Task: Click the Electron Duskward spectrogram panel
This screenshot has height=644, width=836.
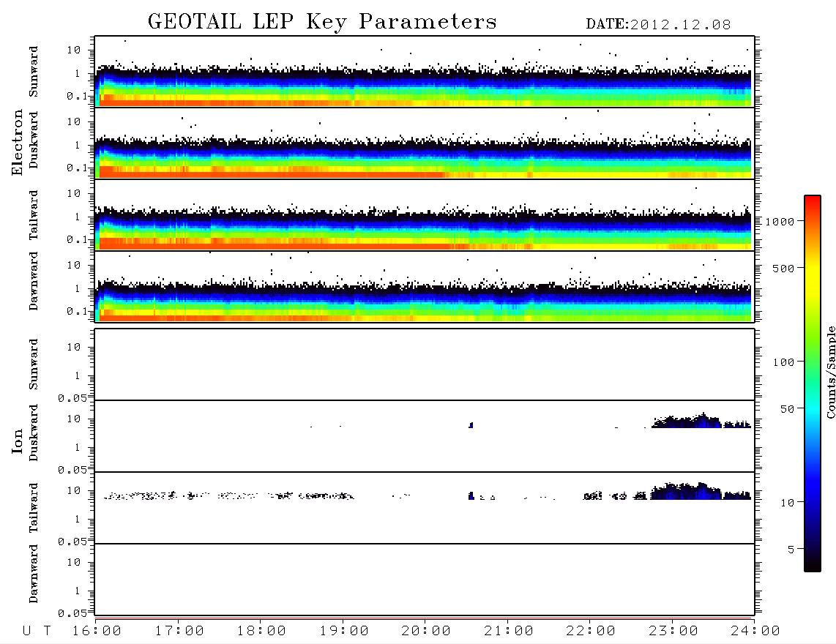Action: click(x=425, y=143)
